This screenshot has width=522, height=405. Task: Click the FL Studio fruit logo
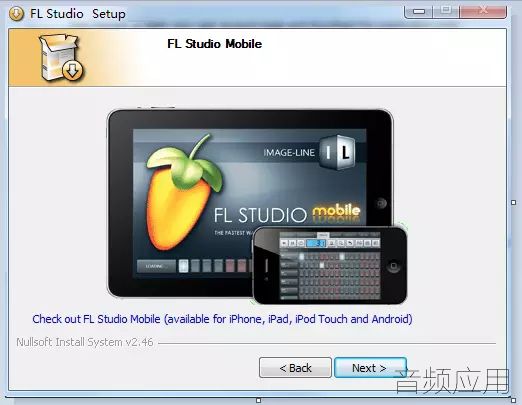tap(182, 193)
